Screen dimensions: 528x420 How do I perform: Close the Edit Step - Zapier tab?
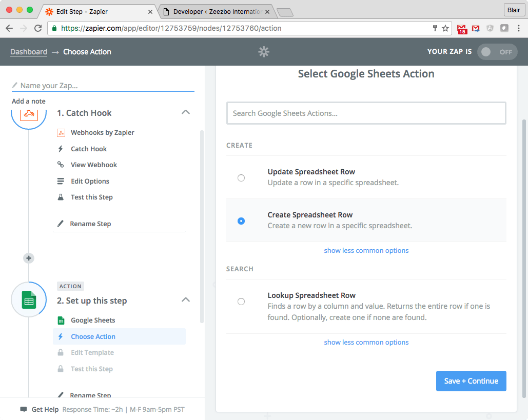(150, 12)
